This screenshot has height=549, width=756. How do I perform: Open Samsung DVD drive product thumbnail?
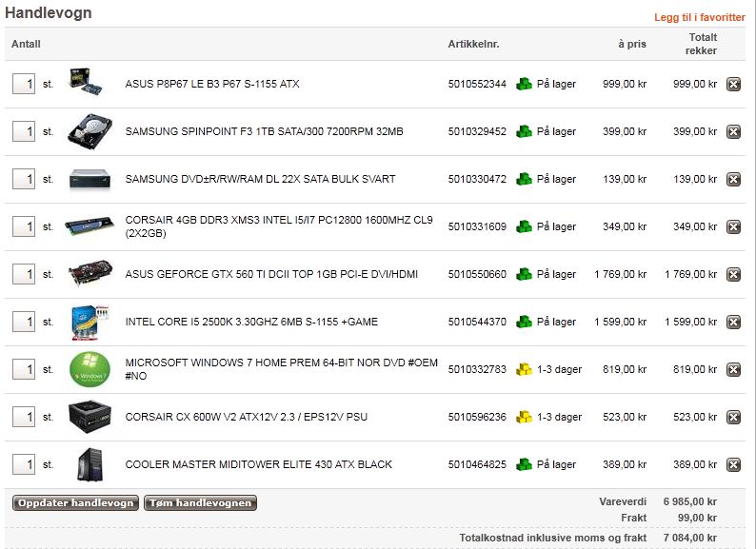[x=90, y=179]
